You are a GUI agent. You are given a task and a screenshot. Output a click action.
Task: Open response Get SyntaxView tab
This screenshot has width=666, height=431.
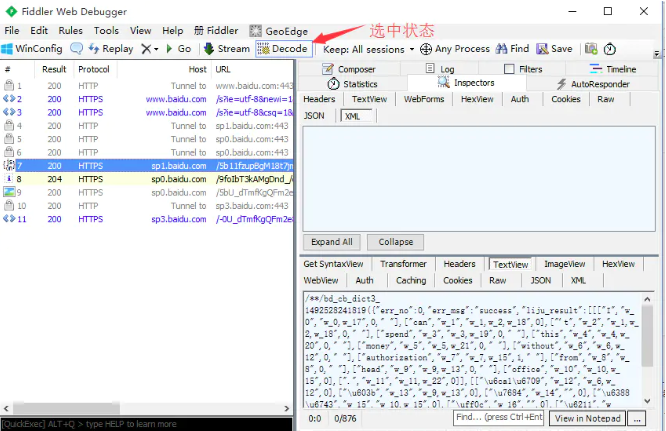coord(333,264)
